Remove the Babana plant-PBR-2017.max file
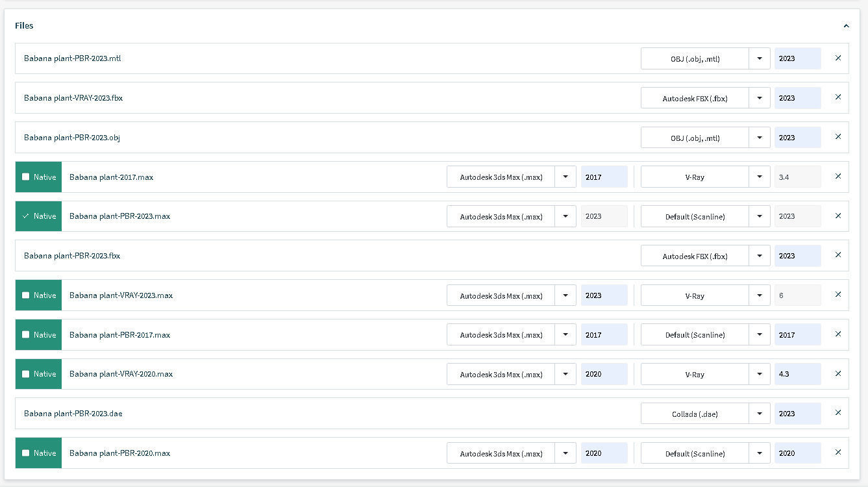868x487 pixels. pyautogui.click(x=837, y=334)
